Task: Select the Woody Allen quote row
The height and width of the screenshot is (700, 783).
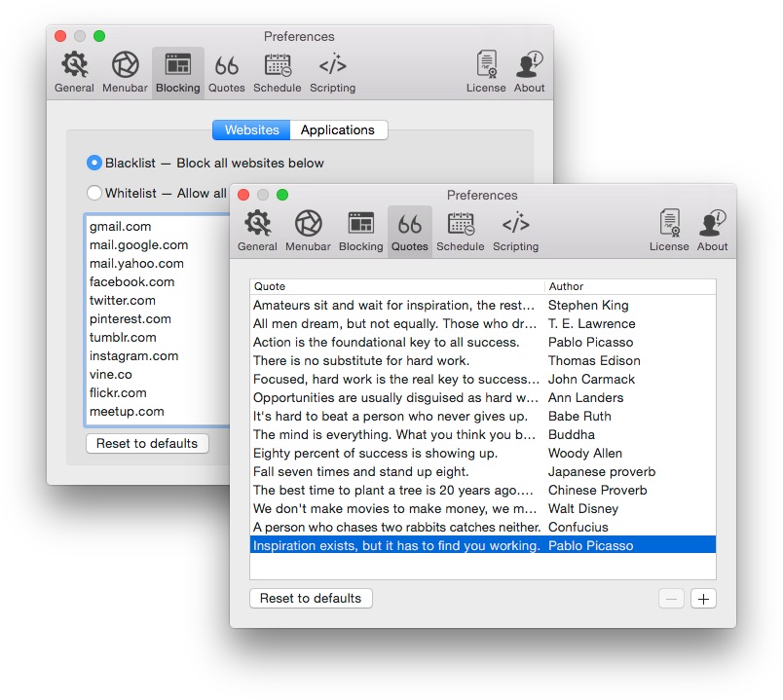Action: coord(483,453)
